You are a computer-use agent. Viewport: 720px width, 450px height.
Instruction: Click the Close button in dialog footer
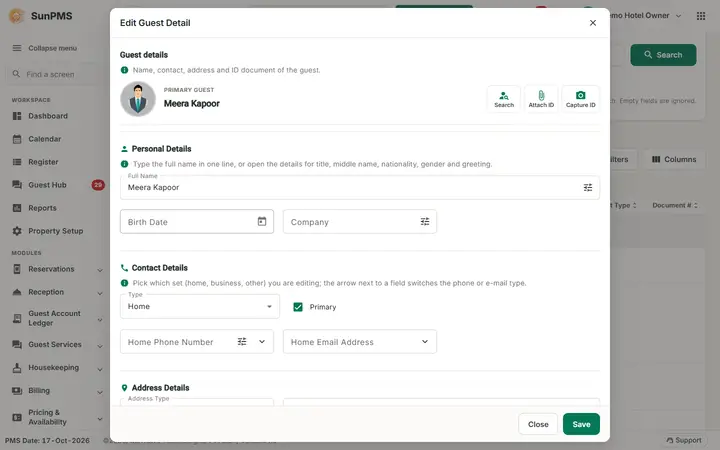tap(538, 424)
